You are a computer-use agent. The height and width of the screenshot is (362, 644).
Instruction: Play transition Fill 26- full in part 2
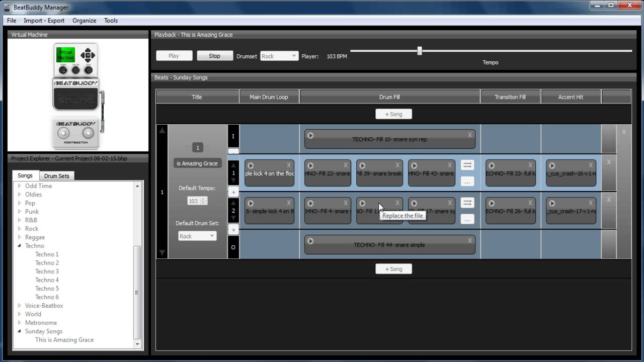[492, 203]
